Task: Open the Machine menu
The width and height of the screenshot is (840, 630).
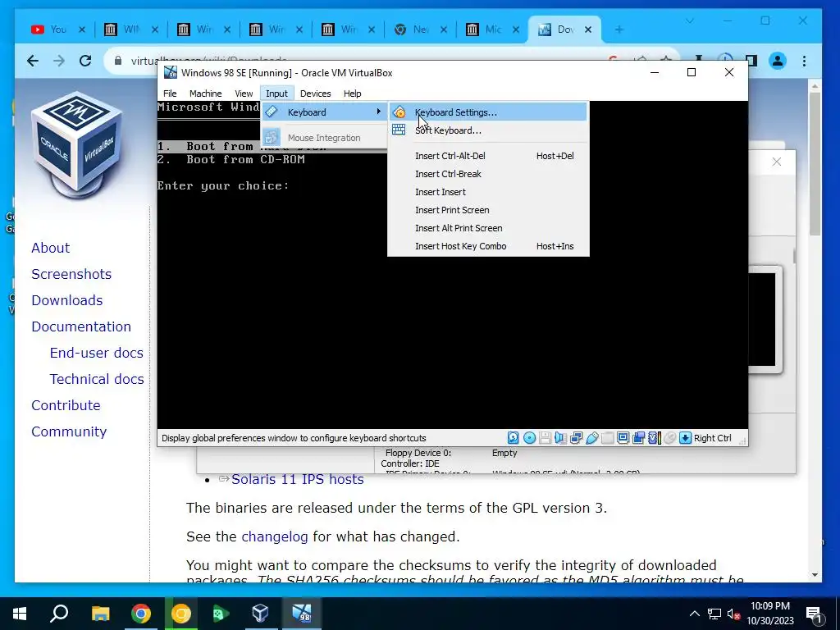Action: tap(205, 94)
